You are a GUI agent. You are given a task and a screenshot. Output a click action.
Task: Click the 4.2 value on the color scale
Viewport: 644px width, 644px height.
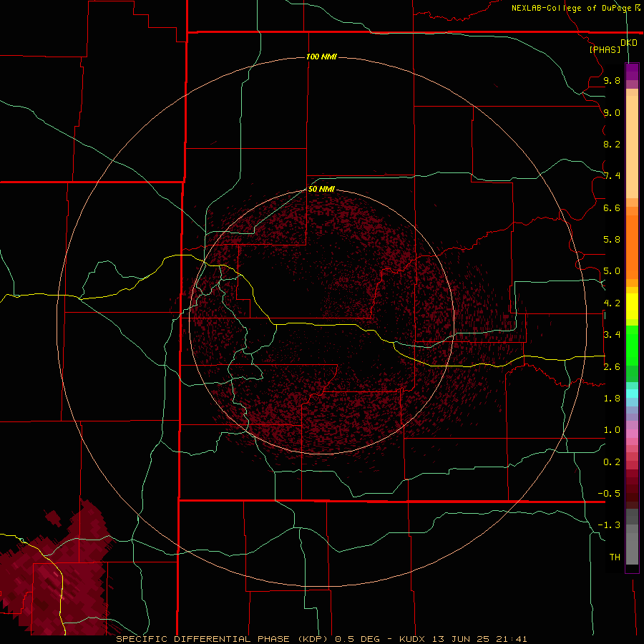(612, 303)
